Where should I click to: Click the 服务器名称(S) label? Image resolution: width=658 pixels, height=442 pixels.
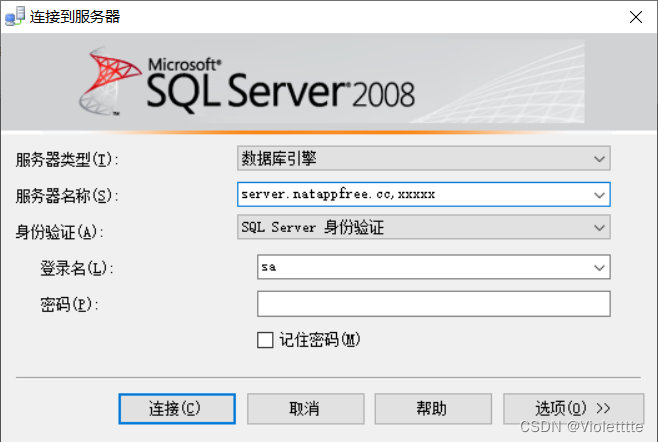[x=67, y=196]
